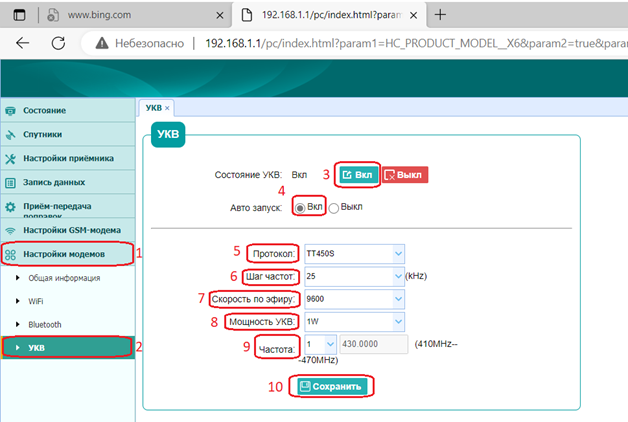Close the 192.168.1.1 browser tab
Image resolution: width=628 pixels, height=422 pixels.
click(414, 15)
